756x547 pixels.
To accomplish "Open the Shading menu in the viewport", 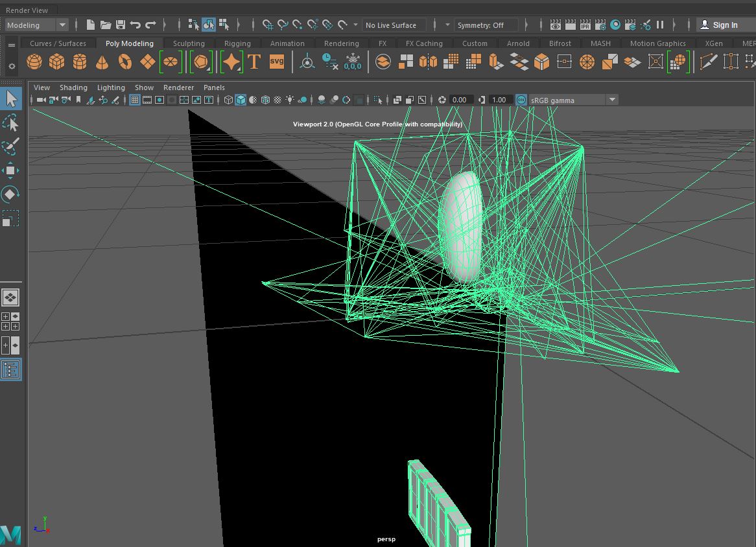I will [x=73, y=87].
